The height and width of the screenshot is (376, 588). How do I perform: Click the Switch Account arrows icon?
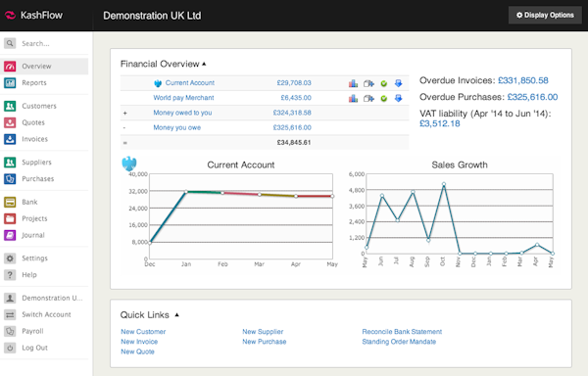click(10, 314)
